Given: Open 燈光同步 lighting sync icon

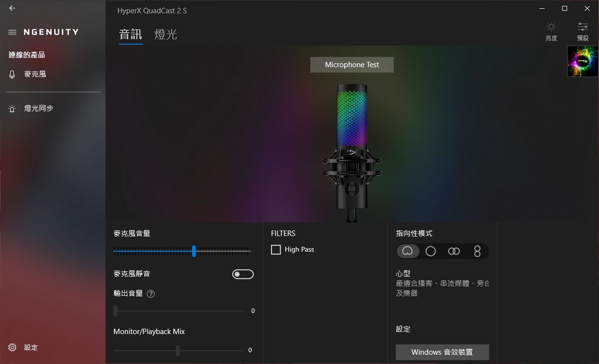Looking at the screenshot, I should pos(12,108).
